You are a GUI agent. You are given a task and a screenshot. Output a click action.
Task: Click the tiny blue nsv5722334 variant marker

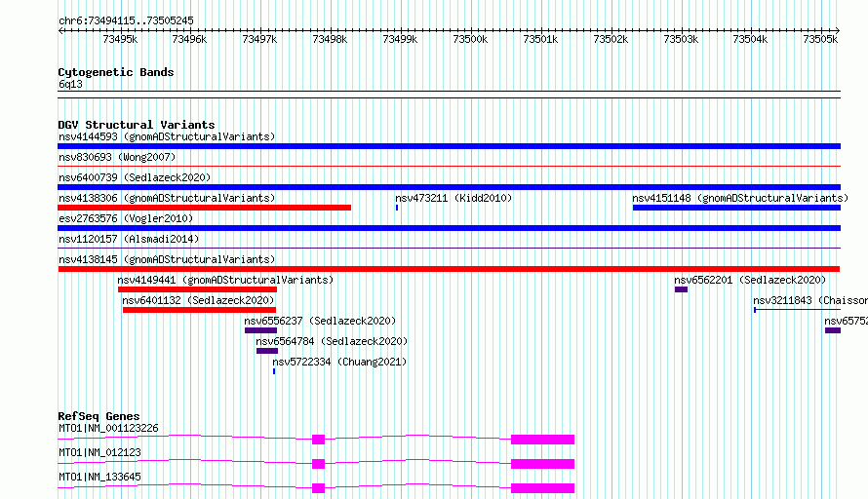coord(274,371)
